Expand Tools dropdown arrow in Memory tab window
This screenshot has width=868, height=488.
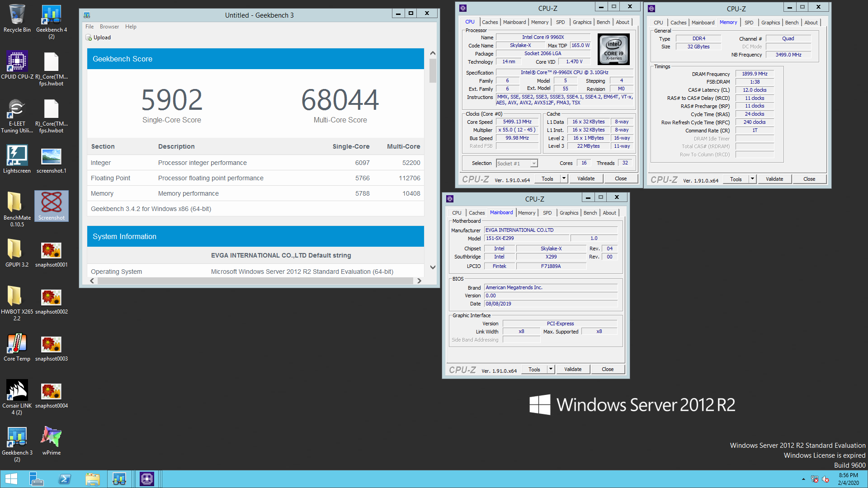[x=752, y=179]
